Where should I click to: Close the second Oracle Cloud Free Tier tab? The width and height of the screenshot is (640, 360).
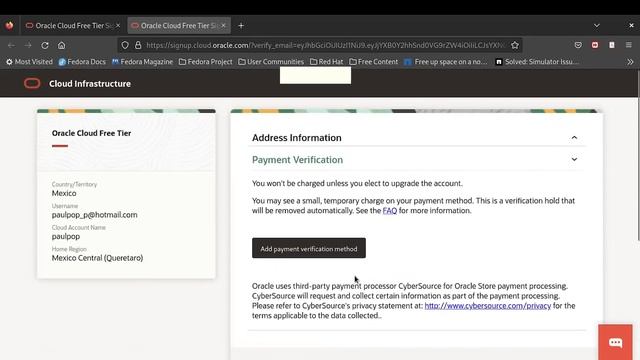[223, 25]
